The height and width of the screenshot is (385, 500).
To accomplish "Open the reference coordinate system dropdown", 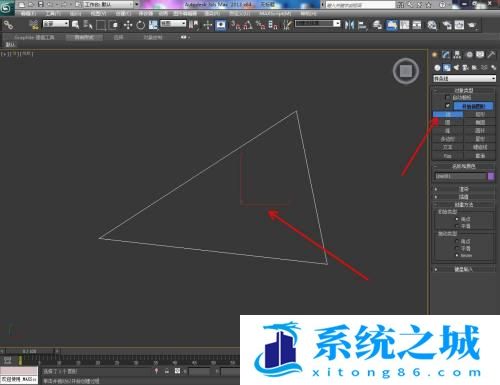I will [x=173, y=24].
